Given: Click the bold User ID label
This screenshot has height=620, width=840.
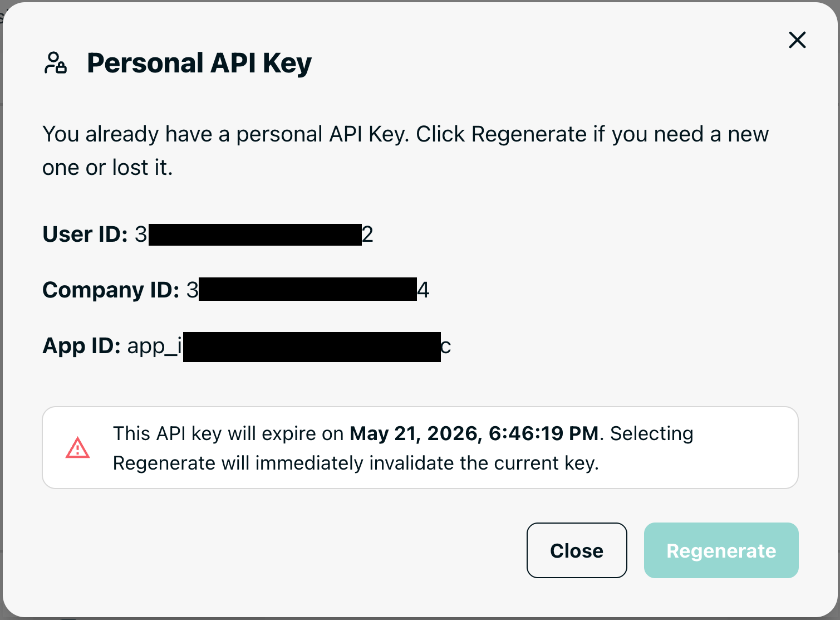Looking at the screenshot, I should [85, 235].
